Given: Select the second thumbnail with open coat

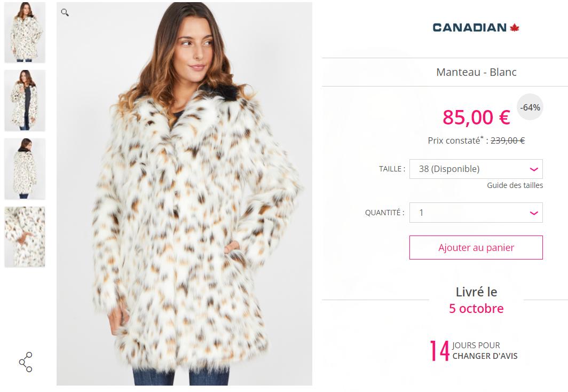Looking at the screenshot, I should [25, 100].
